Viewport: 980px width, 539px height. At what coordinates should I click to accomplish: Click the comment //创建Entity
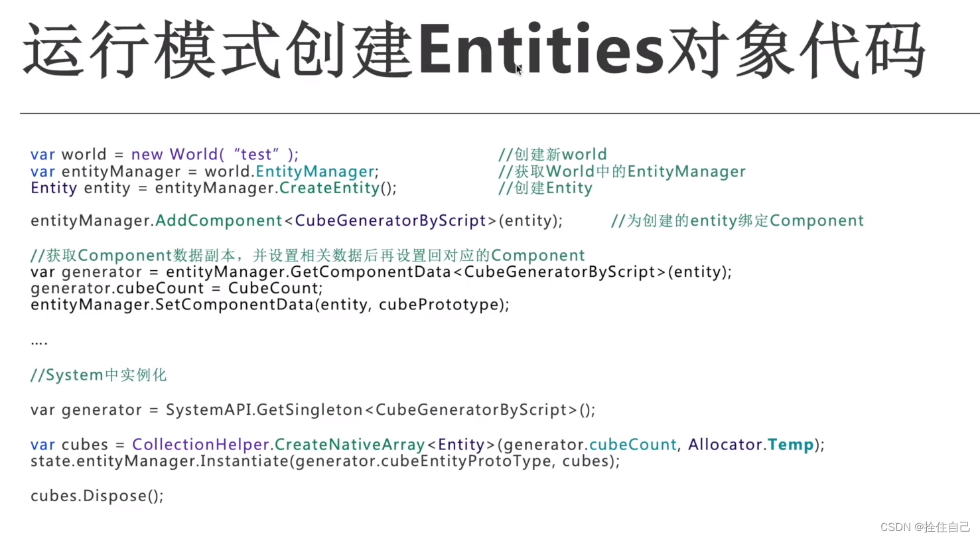545,189
